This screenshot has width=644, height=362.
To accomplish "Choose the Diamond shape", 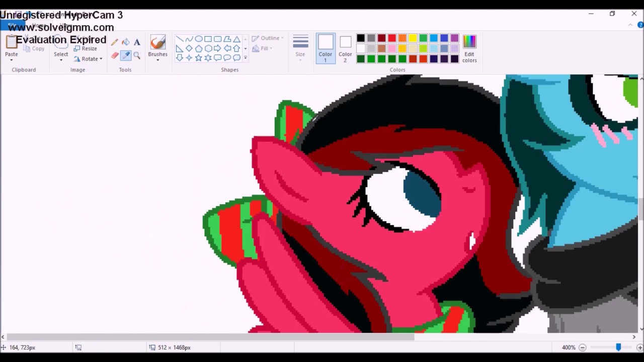I will tap(189, 48).
